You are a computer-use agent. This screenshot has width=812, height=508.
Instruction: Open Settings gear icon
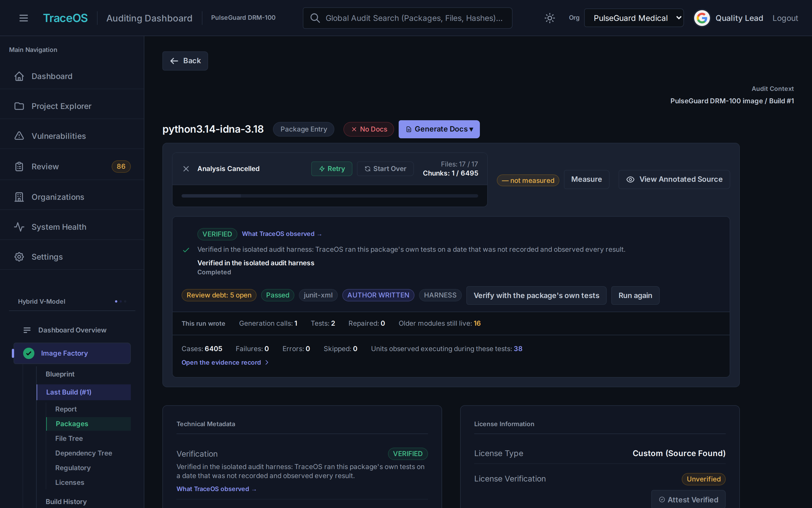(x=19, y=257)
